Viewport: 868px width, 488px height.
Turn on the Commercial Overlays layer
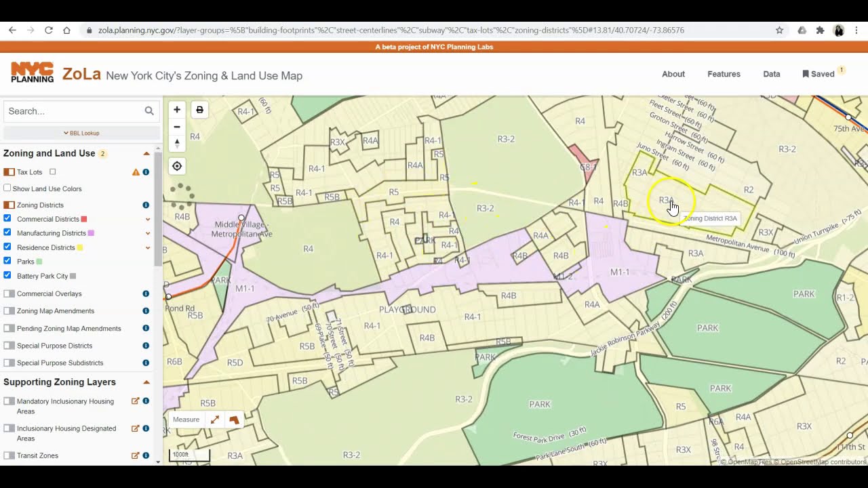[9, 293]
